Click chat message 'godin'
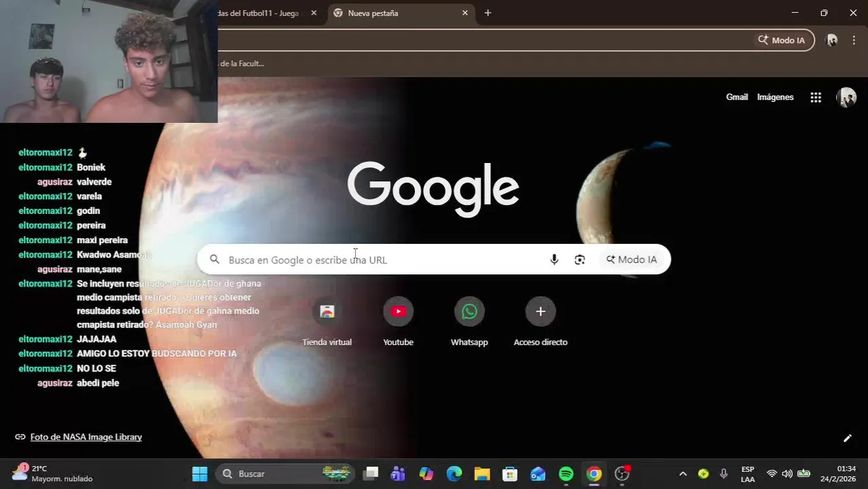The image size is (868, 489). [x=88, y=211]
